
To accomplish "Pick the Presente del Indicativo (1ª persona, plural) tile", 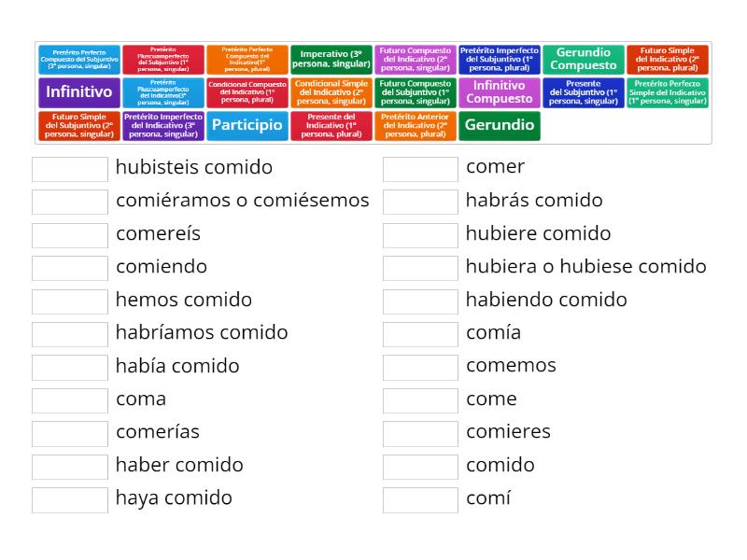I will [x=331, y=125].
